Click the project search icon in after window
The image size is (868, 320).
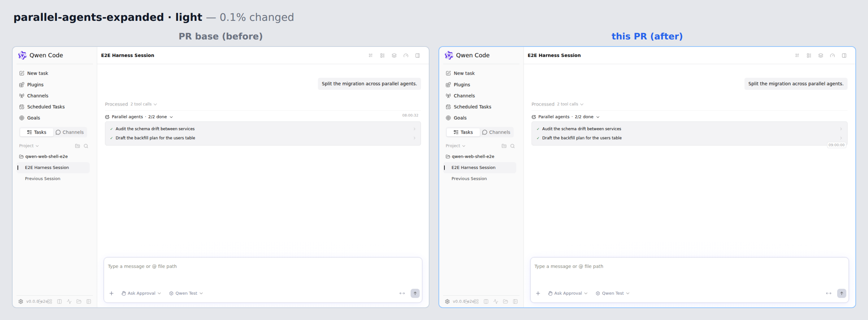click(512, 146)
